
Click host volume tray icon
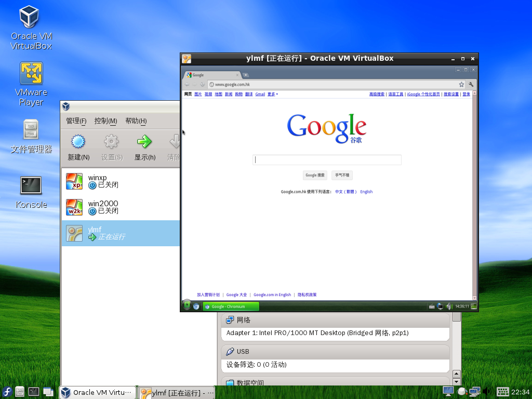[x=487, y=392]
